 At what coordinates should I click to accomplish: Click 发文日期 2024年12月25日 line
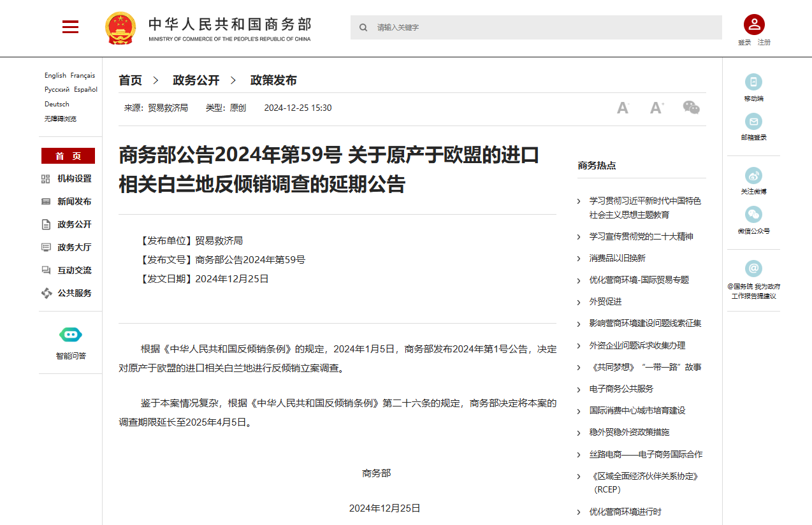click(x=204, y=278)
